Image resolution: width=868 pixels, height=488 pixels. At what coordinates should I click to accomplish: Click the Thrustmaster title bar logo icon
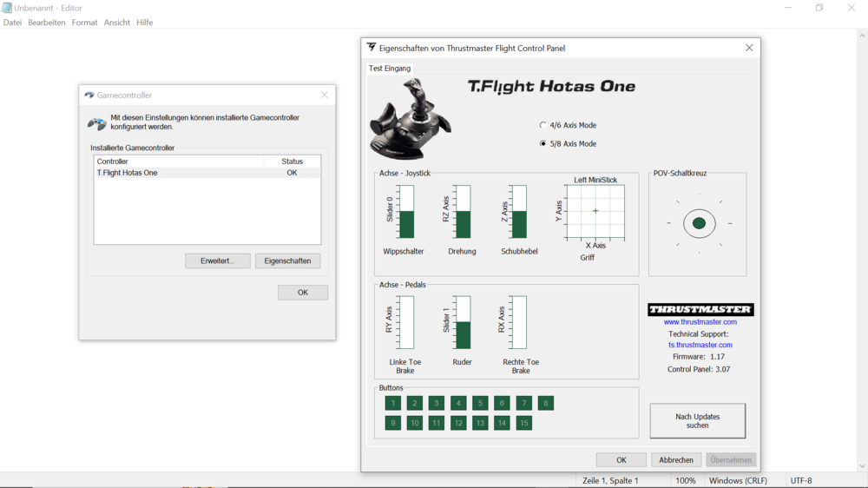[372, 48]
